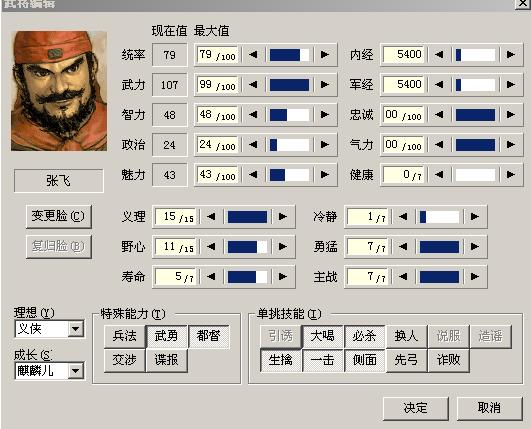
Task: Toggle the 大喝 duel skill
Action: point(322,336)
